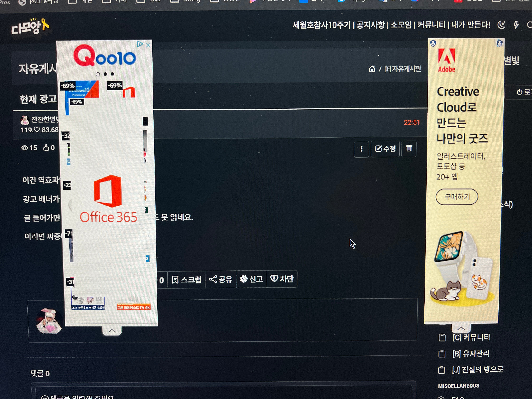Click the 스크랩 bookmark button
Viewport: 532px width, 399px height.
click(186, 279)
